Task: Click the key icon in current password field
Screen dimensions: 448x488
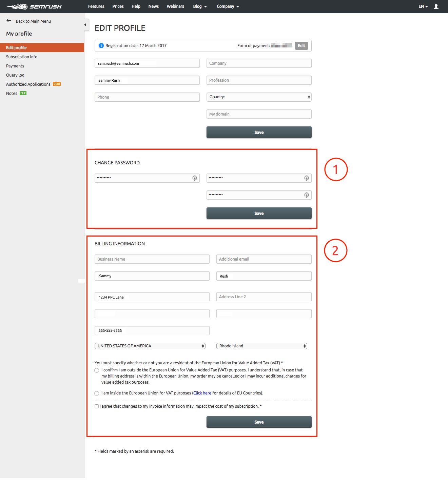Action: point(195,178)
